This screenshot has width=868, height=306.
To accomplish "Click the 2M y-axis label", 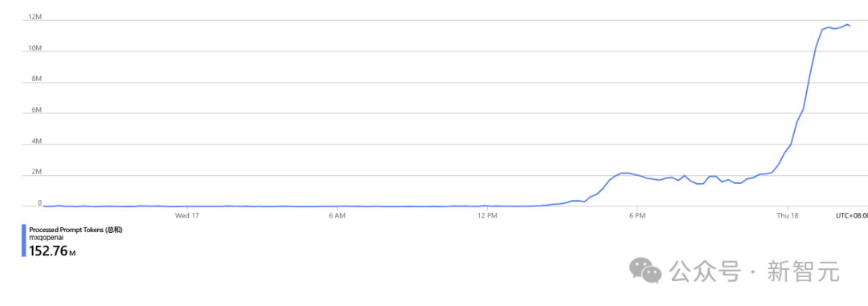I will 36,172.
